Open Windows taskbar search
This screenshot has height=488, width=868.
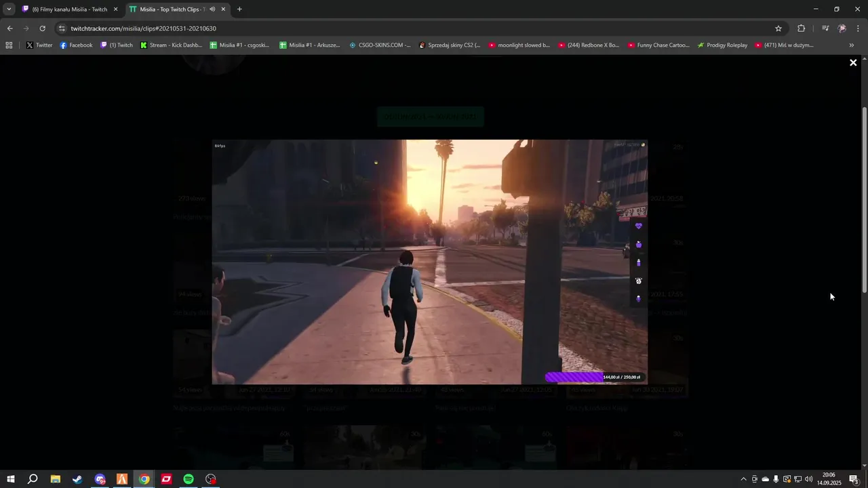click(33, 479)
